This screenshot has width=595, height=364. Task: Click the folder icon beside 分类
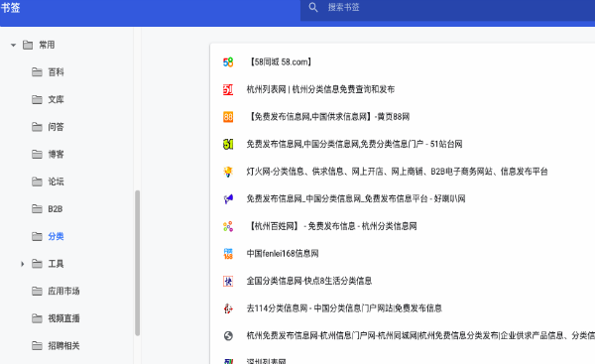pos(37,236)
